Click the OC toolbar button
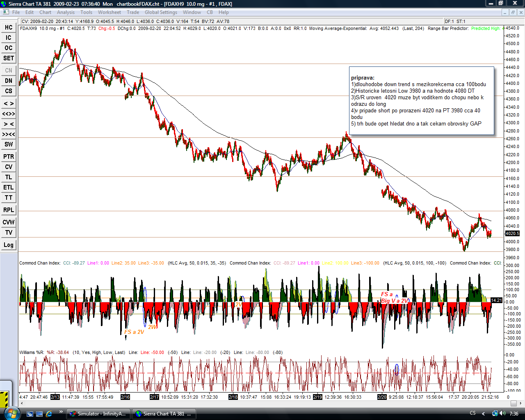This screenshot has height=420, width=525. click(x=9, y=48)
